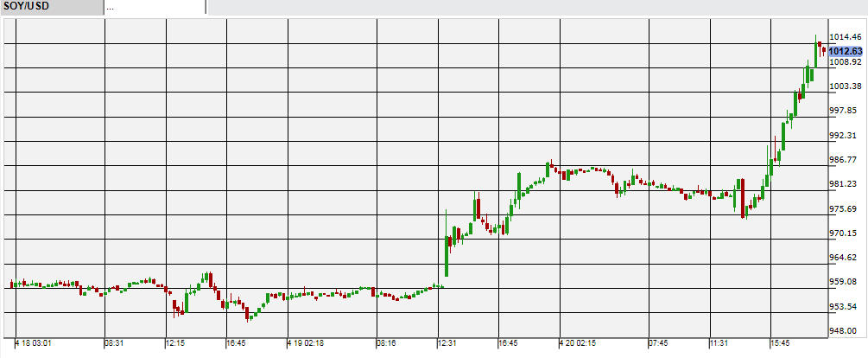Viewport: 868px width, 358px height.
Task: Click the 11:31 time axis label
Action: click(x=719, y=343)
